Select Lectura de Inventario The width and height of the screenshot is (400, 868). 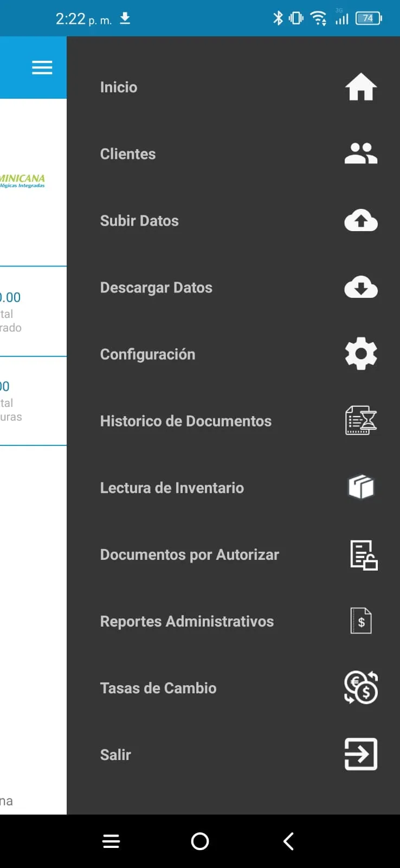click(x=172, y=488)
